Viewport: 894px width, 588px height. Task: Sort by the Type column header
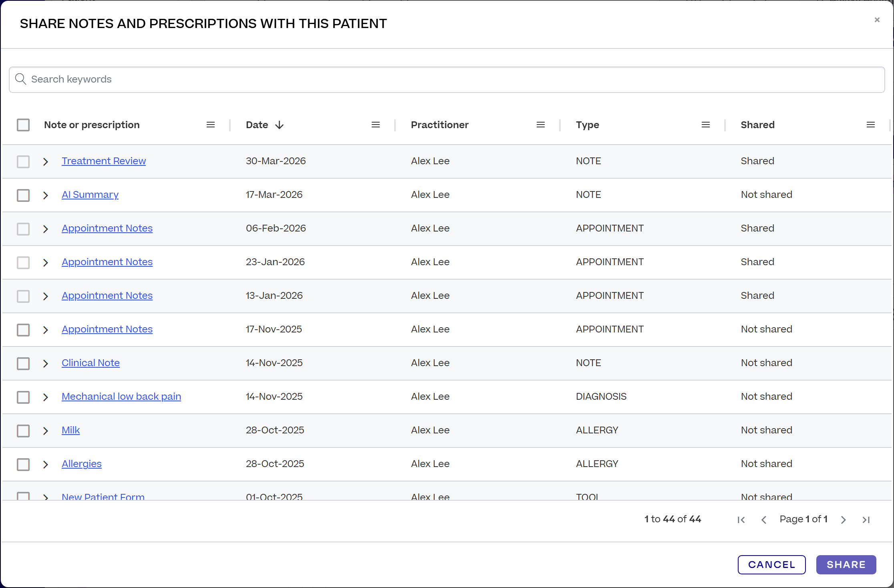[587, 125]
